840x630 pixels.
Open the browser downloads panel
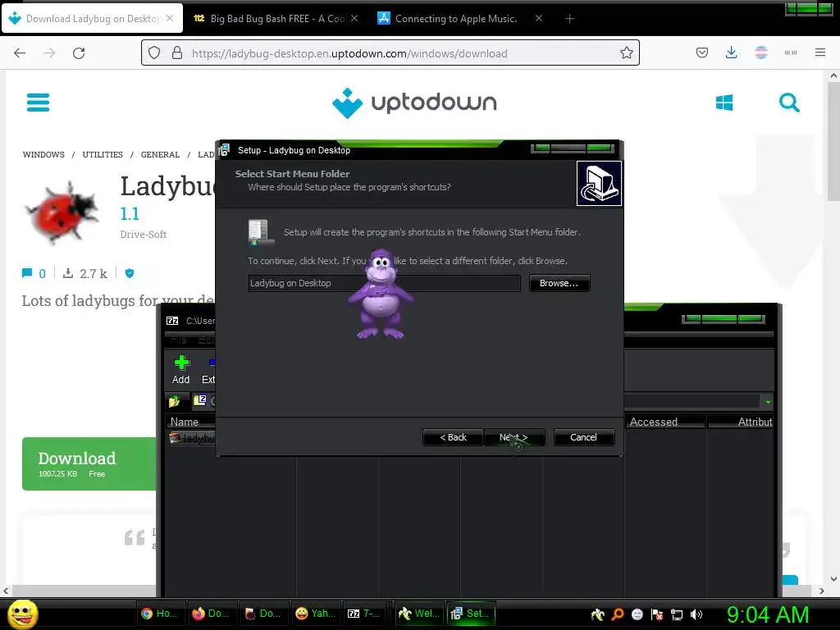point(731,52)
